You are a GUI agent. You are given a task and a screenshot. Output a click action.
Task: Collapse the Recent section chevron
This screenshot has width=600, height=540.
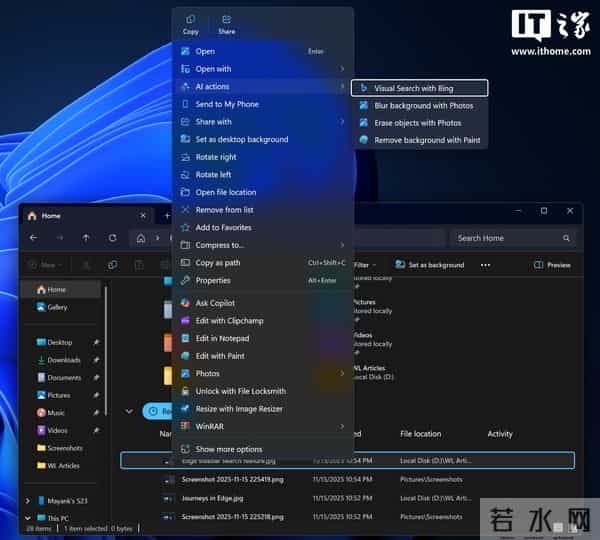[x=129, y=411]
